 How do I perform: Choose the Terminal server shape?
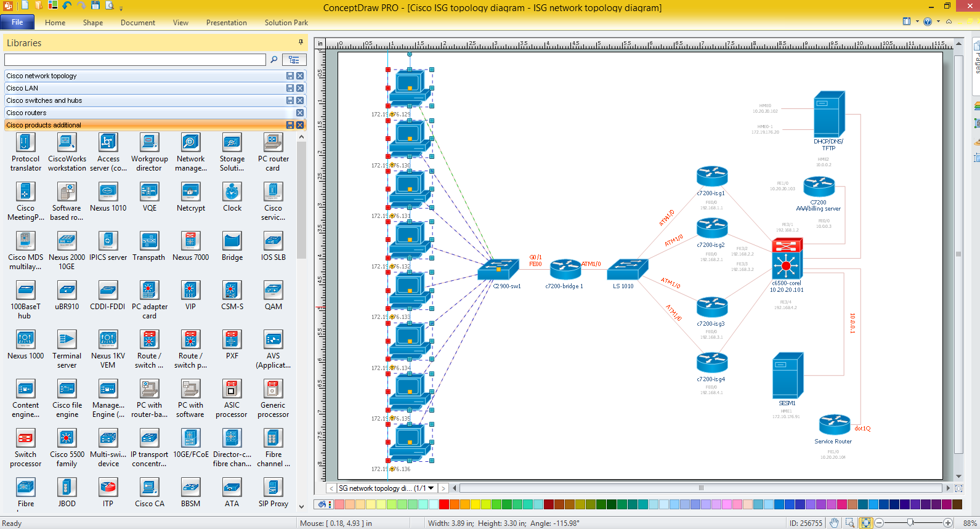(x=67, y=349)
